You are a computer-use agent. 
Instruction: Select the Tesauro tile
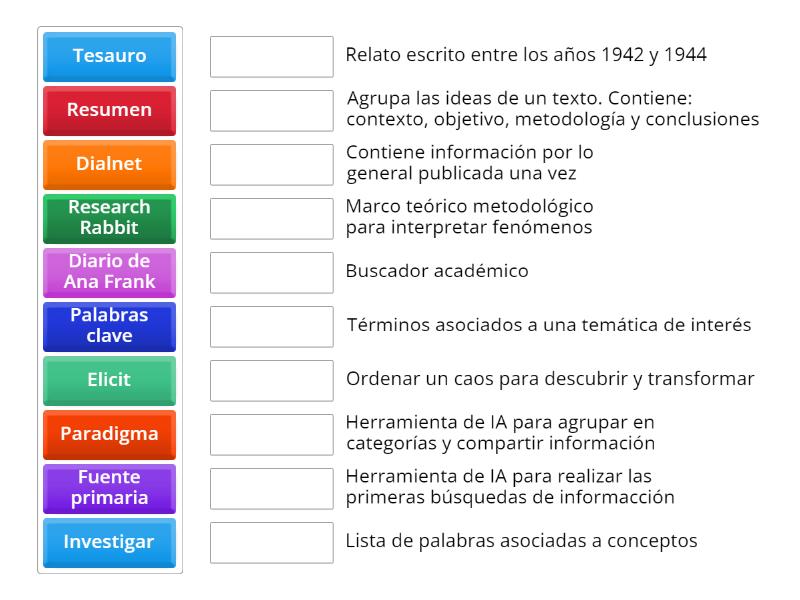(x=108, y=57)
